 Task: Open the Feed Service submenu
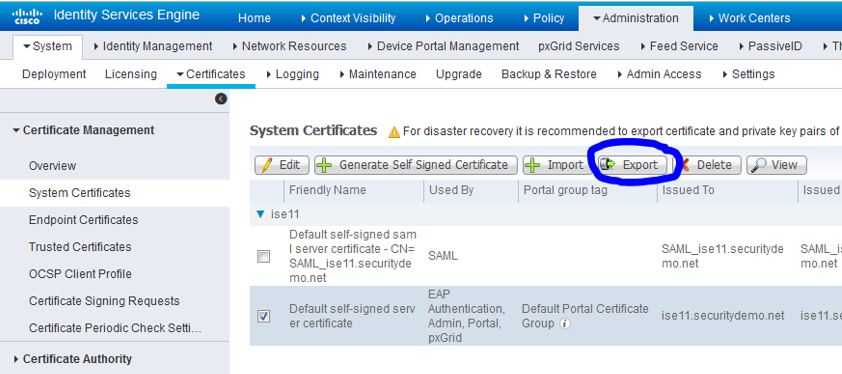click(679, 47)
